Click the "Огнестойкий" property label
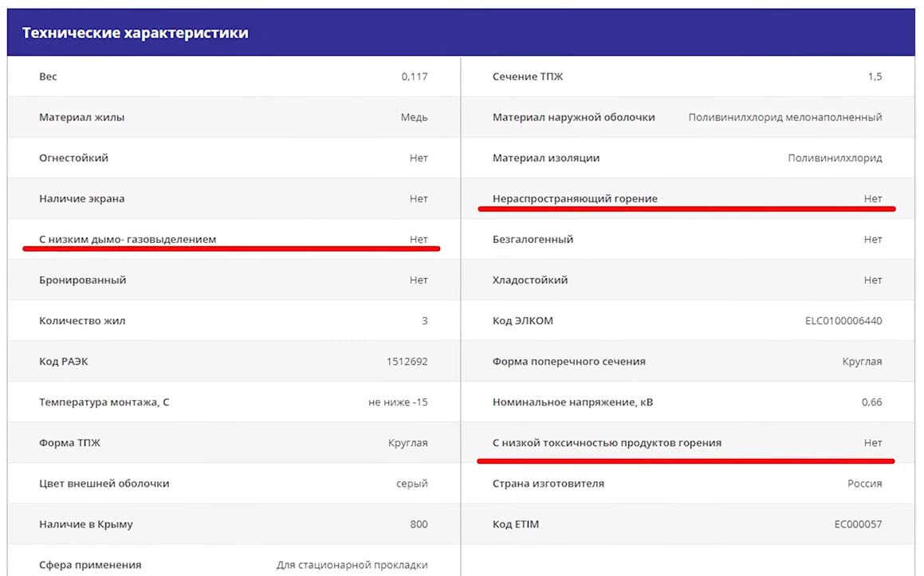Image resolution: width=924 pixels, height=576 pixels. pyautogui.click(x=73, y=158)
